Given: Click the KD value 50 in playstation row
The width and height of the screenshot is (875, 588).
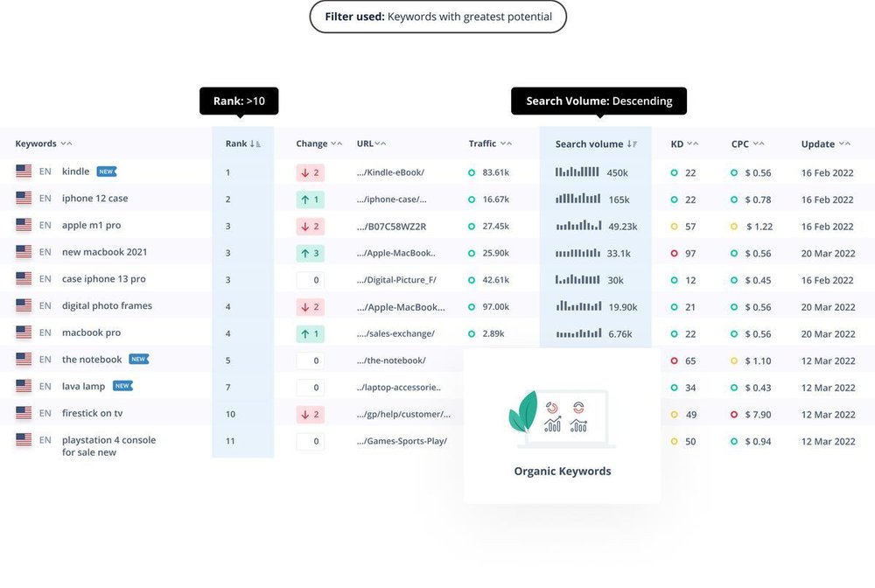Looking at the screenshot, I should tap(690, 441).
